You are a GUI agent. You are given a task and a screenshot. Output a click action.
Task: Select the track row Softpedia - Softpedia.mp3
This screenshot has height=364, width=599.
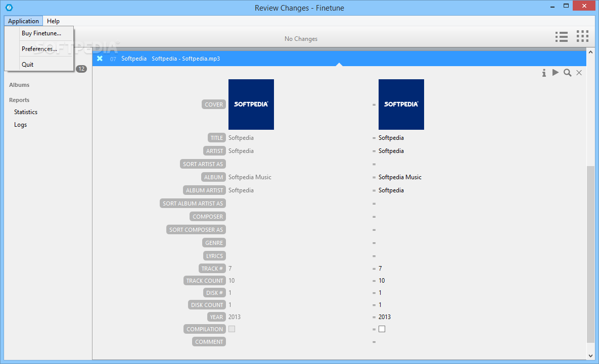coord(339,59)
